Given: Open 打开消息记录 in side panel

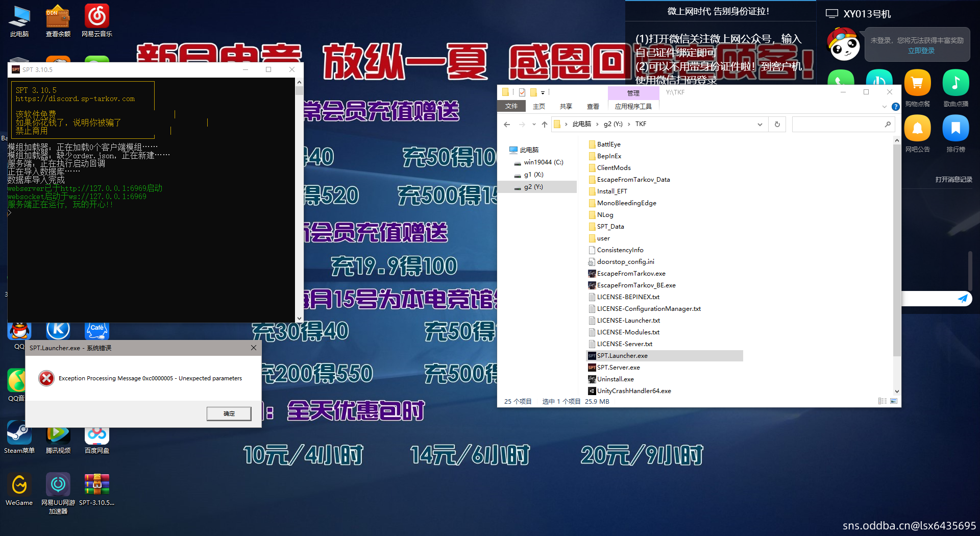Looking at the screenshot, I should (953, 179).
